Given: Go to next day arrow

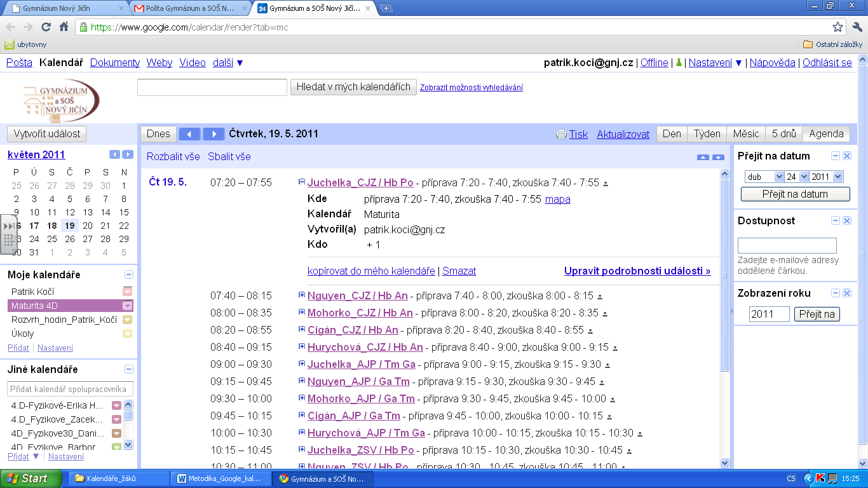Looking at the screenshot, I should click(x=214, y=134).
